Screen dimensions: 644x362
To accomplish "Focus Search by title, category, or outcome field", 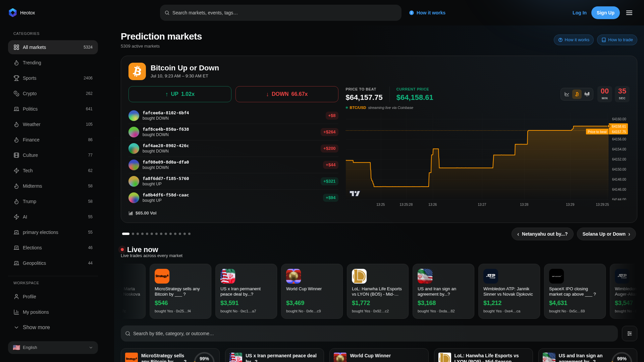I will pyautogui.click(x=369, y=334).
